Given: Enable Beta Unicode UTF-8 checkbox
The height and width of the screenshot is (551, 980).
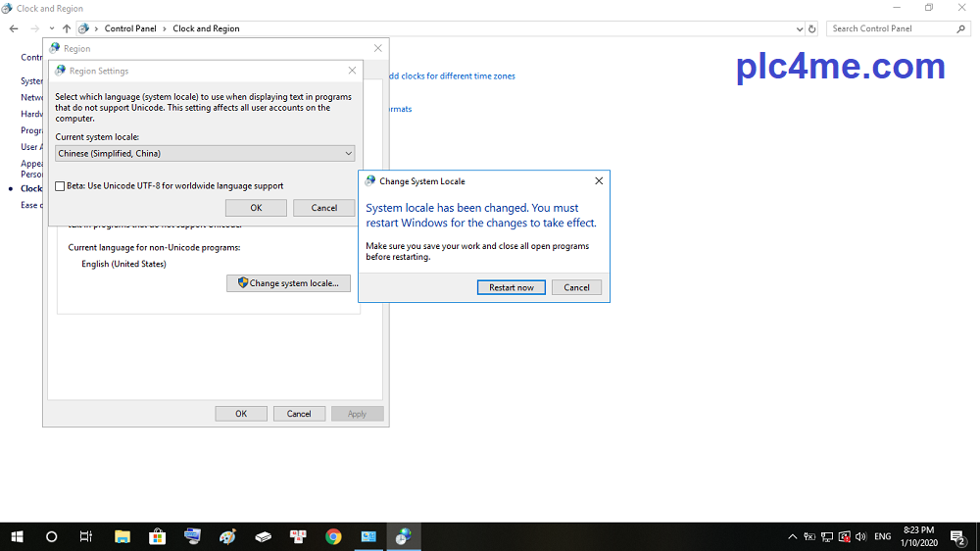Looking at the screenshot, I should click(61, 185).
